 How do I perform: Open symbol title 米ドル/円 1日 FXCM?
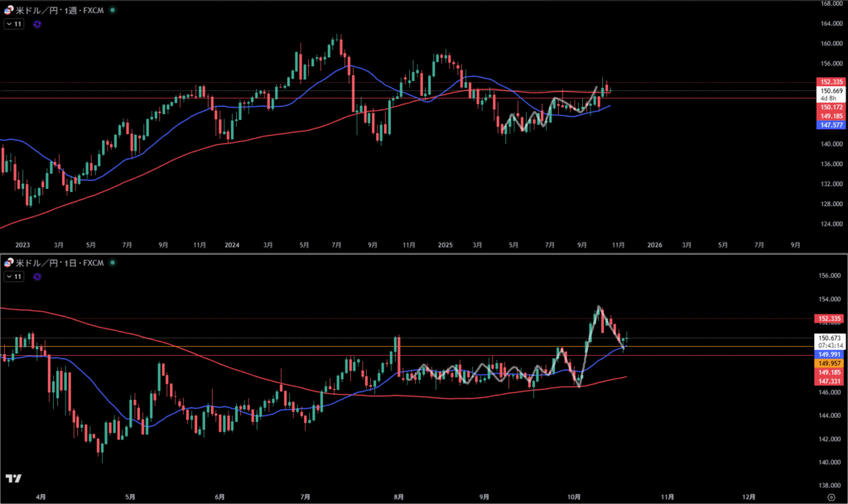(60, 263)
